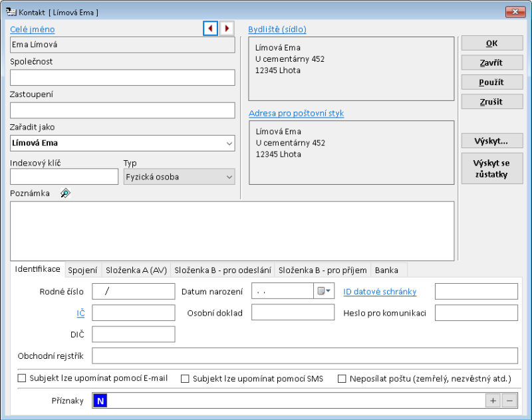Select the blue N flag in Příznaky
This screenshot has height=420, width=532.
pyautogui.click(x=100, y=401)
